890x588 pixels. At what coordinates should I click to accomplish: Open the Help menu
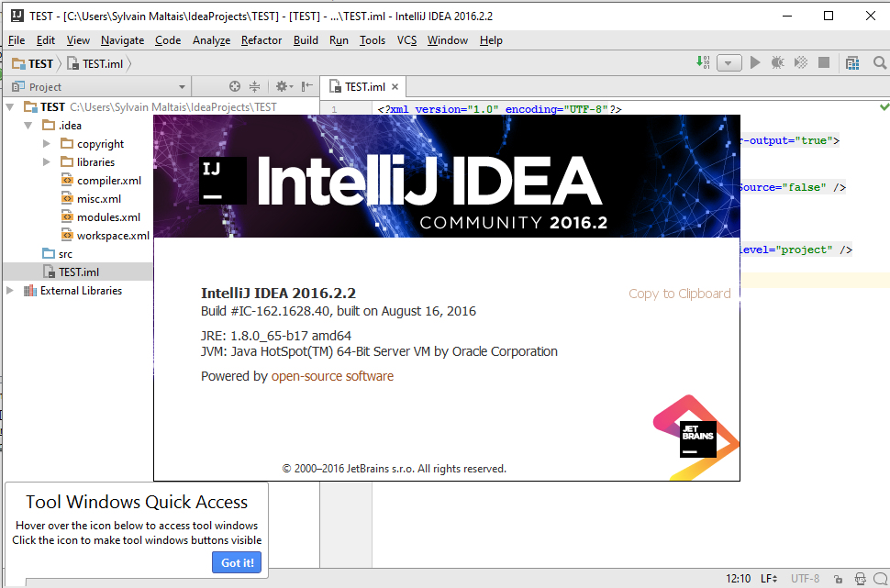coord(491,39)
